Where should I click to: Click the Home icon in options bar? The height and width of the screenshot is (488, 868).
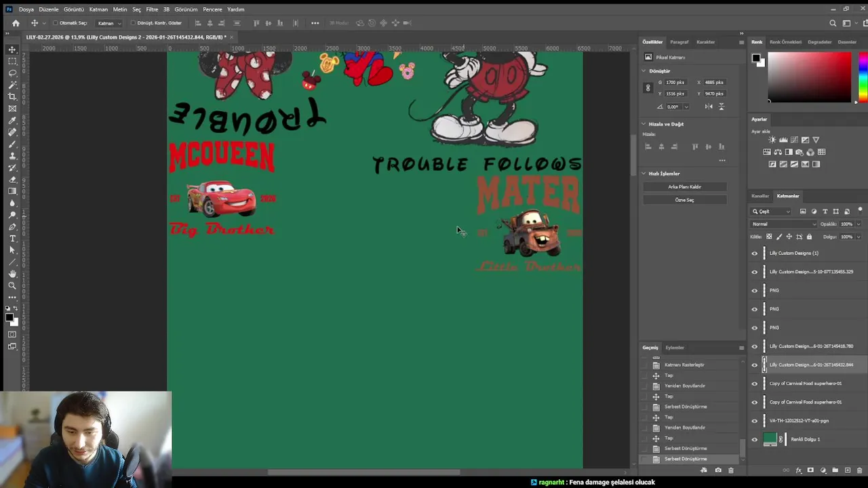coord(16,23)
